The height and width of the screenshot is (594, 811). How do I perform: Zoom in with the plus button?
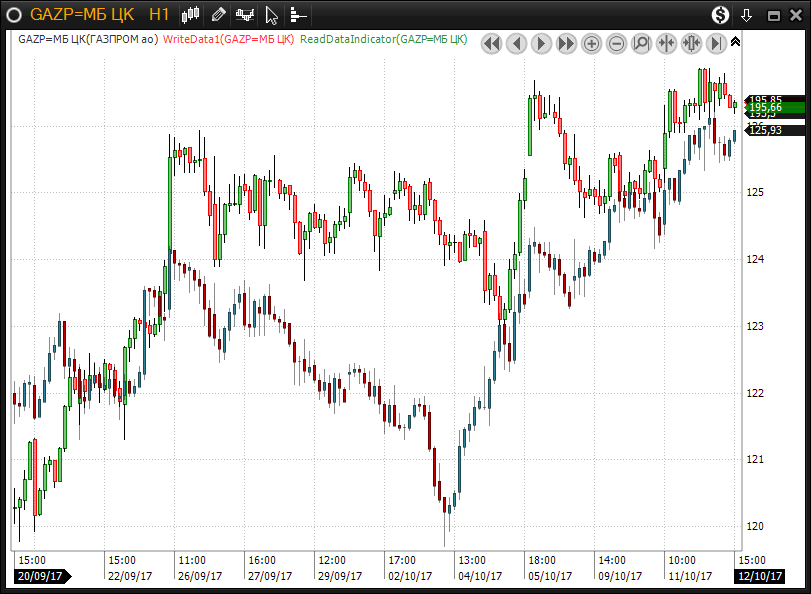(x=591, y=43)
